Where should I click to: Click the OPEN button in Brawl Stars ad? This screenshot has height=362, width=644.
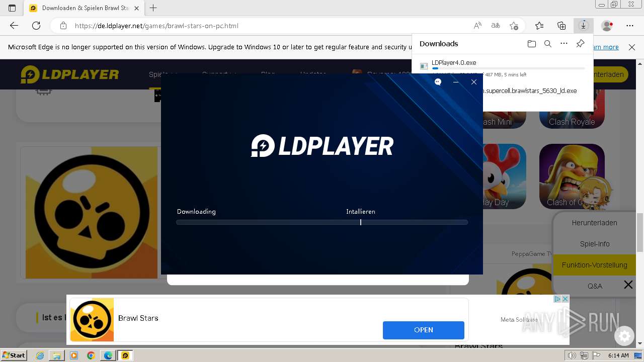point(423,330)
